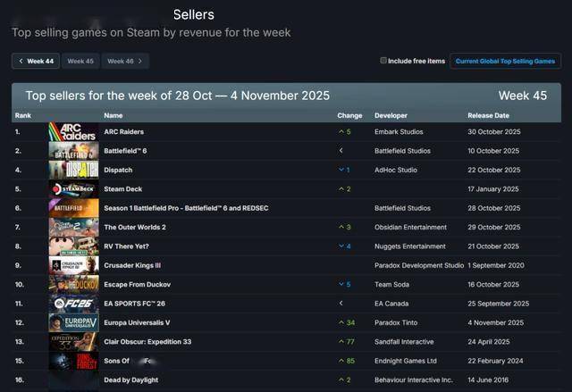Click the Sandfall Interactive developer name
The width and height of the screenshot is (572, 392).
[404, 342]
